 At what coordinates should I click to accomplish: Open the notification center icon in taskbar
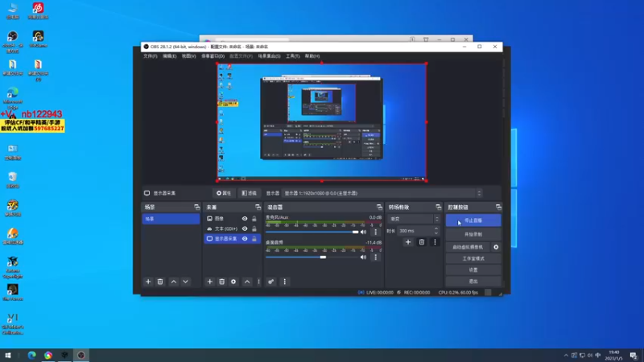tap(634, 356)
